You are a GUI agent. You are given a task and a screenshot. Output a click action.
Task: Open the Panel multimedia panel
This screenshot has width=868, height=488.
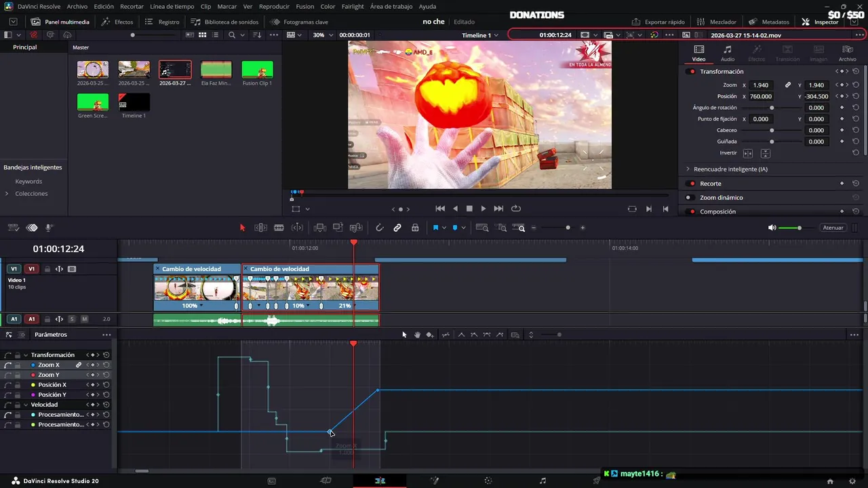(60, 22)
